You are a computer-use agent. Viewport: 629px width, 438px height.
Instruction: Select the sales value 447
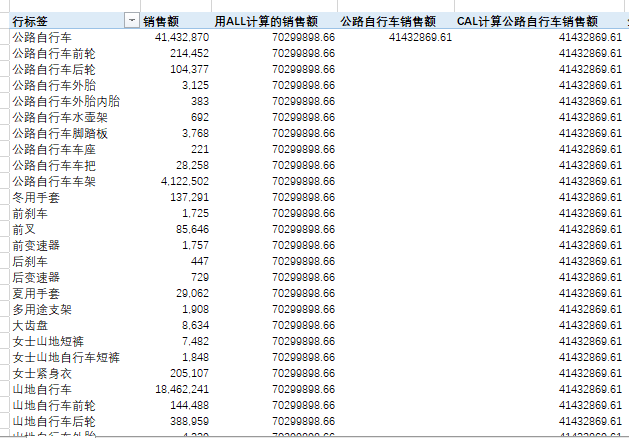pyautogui.click(x=200, y=262)
